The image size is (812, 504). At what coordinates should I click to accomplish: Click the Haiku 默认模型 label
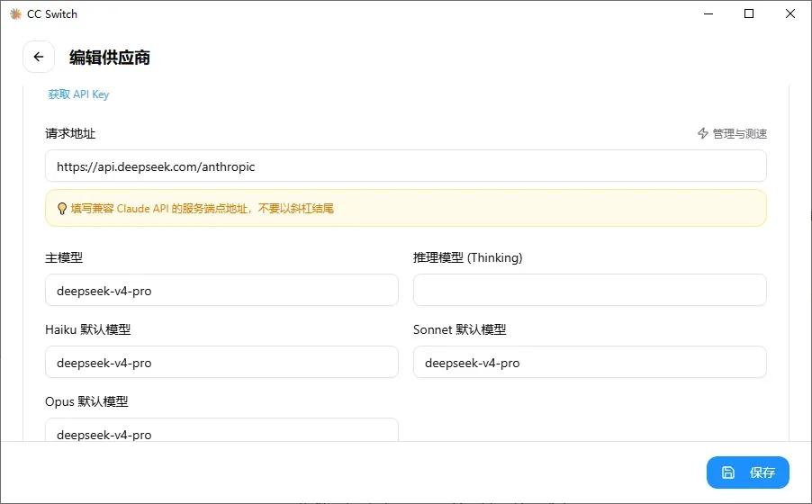(88, 329)
